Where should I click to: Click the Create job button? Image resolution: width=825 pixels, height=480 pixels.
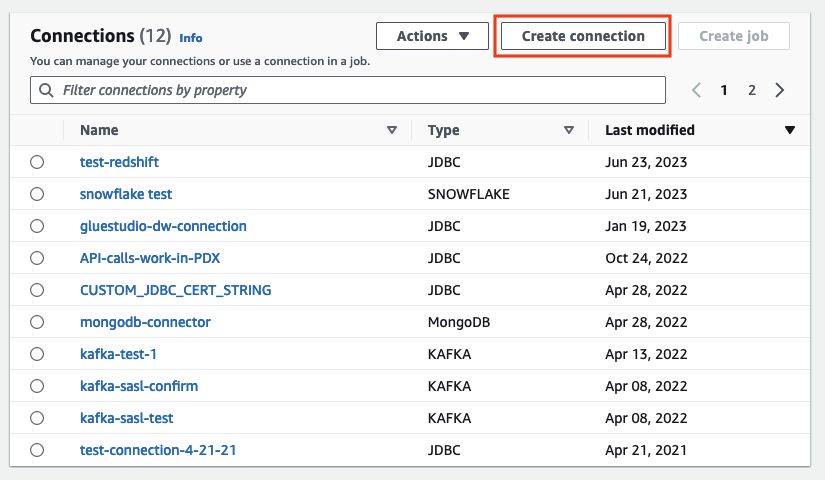[x=734, y=36]
